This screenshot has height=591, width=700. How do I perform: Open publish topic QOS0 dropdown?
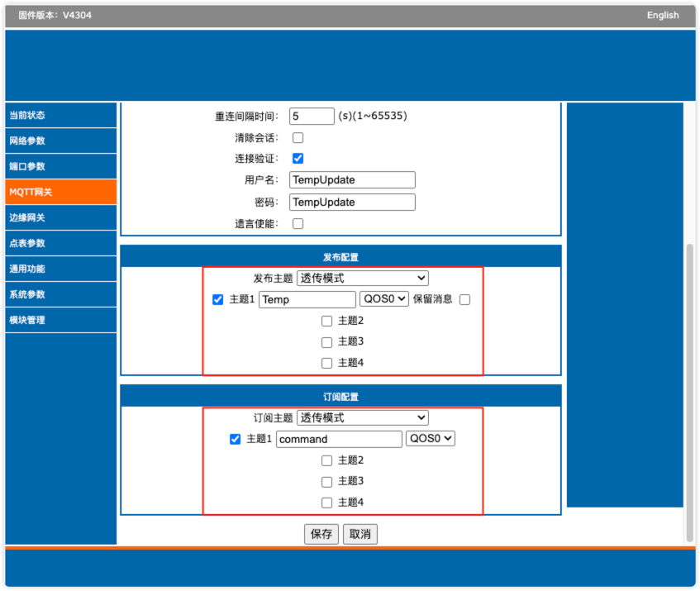point(384,299)
